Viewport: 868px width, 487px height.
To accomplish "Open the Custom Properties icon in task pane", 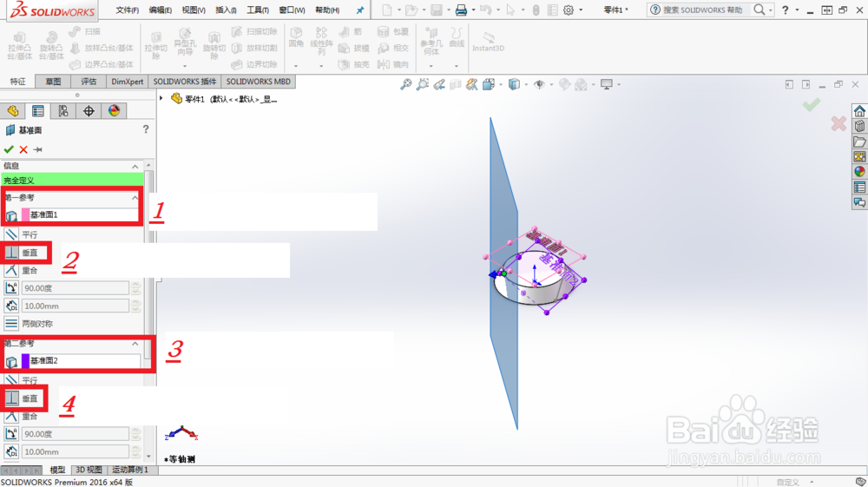I will tap(859, 187).
